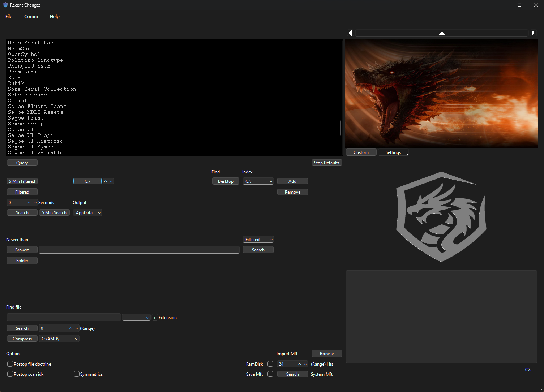Screen dimensions: 544x392
Task: Click the Newer than path input field
Action: coord(139,250)
